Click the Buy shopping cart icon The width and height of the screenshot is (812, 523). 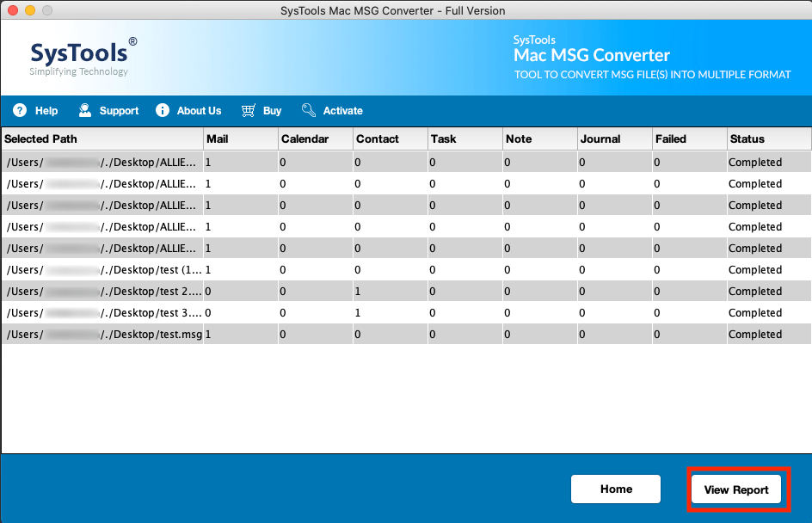coord(247,110)
